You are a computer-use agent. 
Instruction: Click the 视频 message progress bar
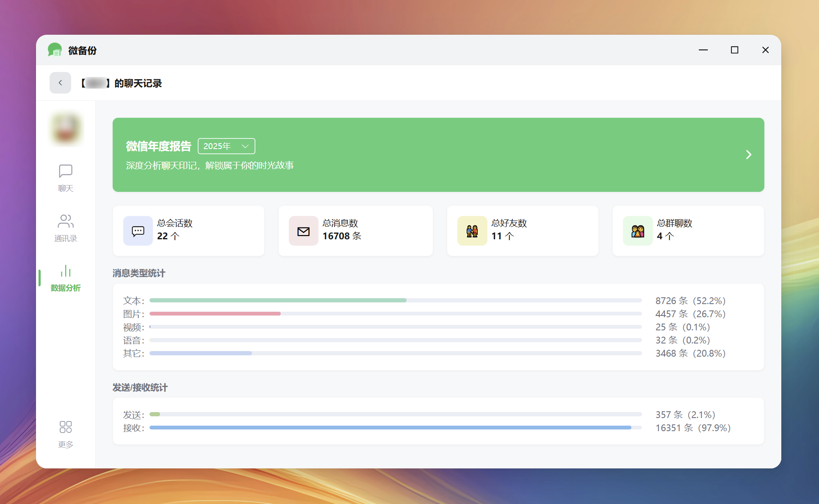coord(396,327)
